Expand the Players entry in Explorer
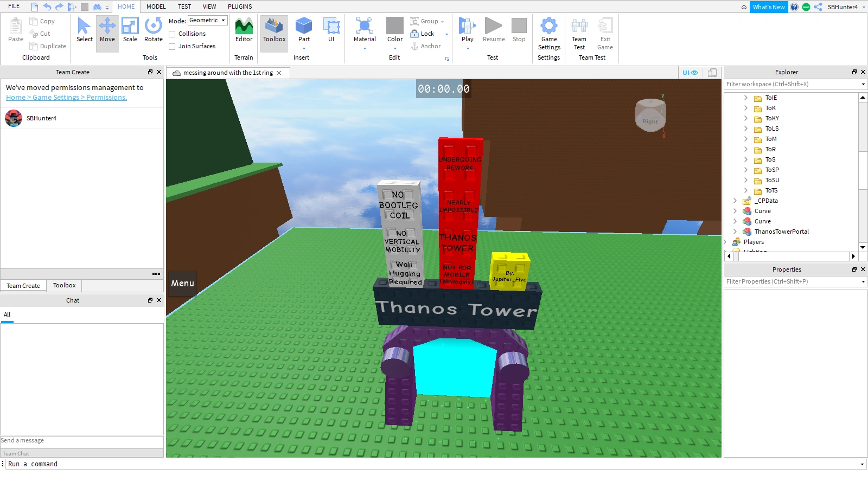The height and width of the screenshot is (488, 868). tap(726, 242)
